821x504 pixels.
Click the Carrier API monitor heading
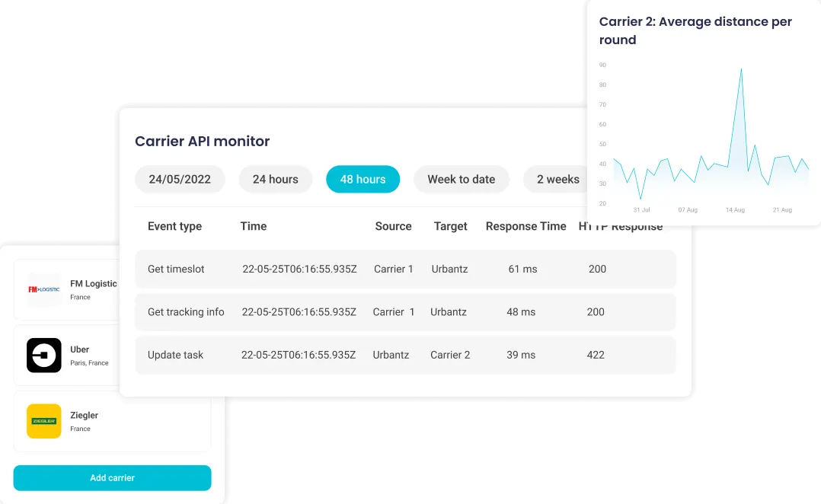[202, 142]
